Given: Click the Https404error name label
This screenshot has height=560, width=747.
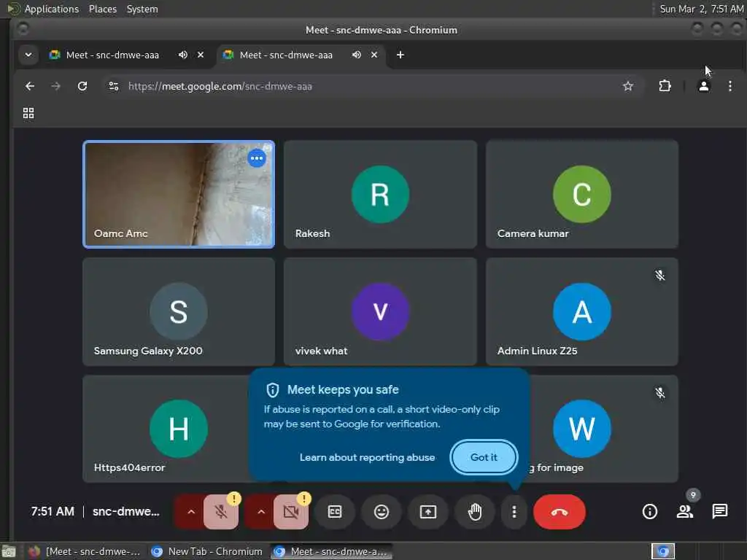Looking at the screenshot, I should 130,467.
